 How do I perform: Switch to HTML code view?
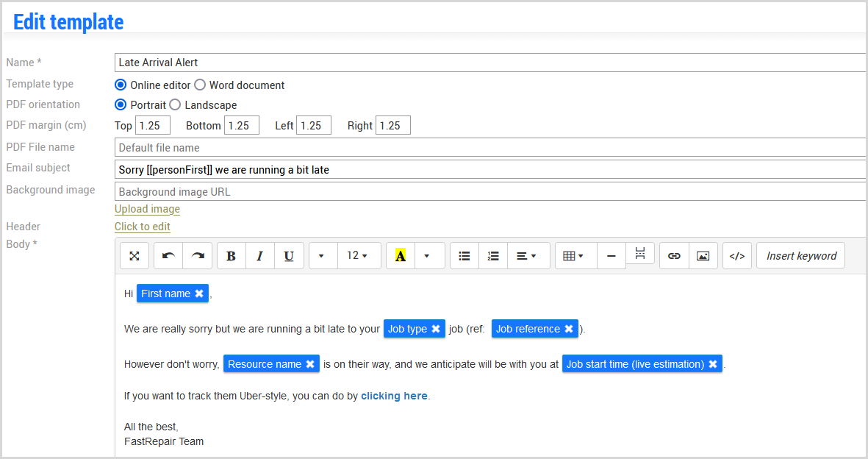(737, 256)
